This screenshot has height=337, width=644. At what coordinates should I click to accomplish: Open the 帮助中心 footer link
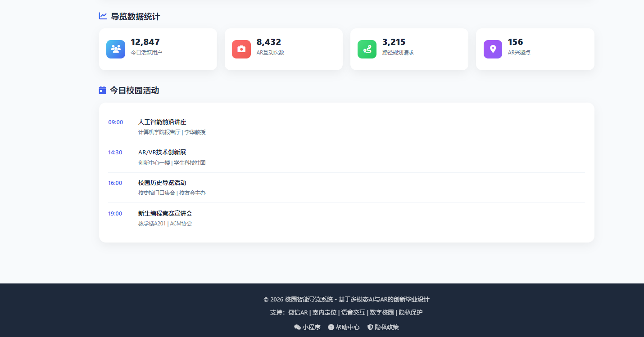click(x=347, y=327)
